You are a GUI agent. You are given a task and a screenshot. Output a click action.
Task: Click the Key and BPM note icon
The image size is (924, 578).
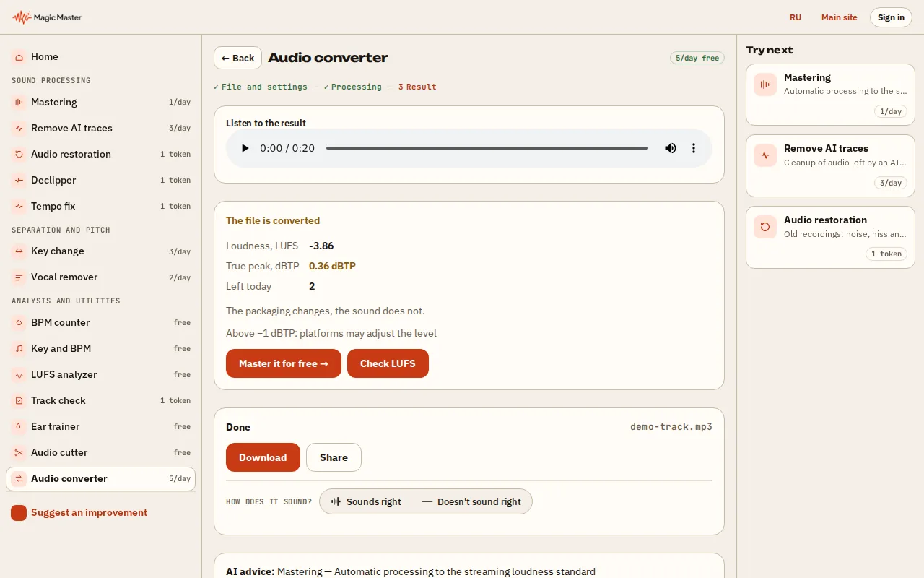pyautogui.click(x=19, y=348)
